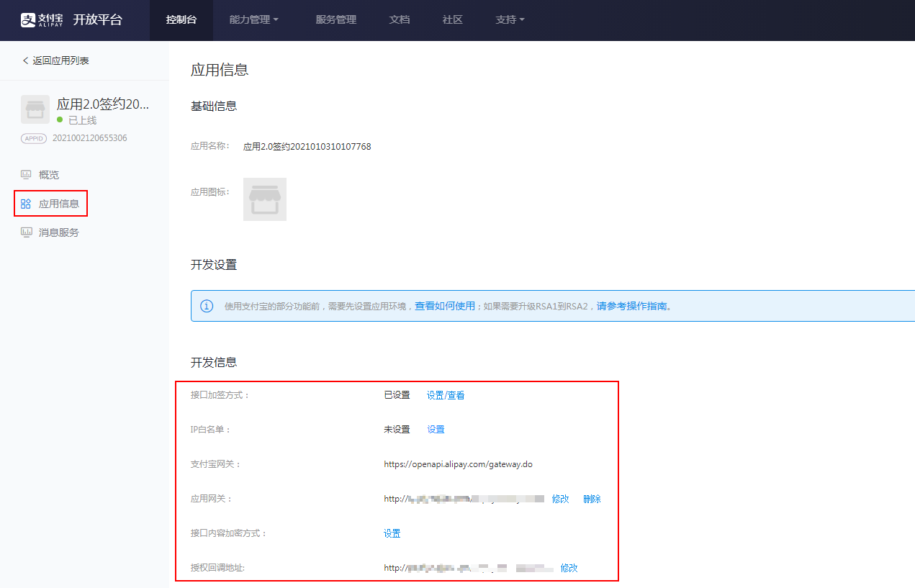Select 消息服务 in the sidebar

[59, 232]
